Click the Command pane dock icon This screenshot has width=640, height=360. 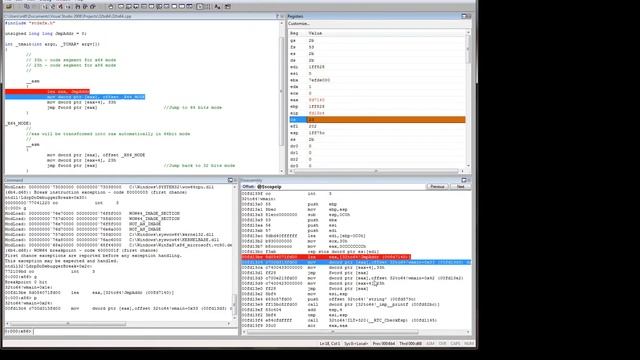click(x=230, y=180)
